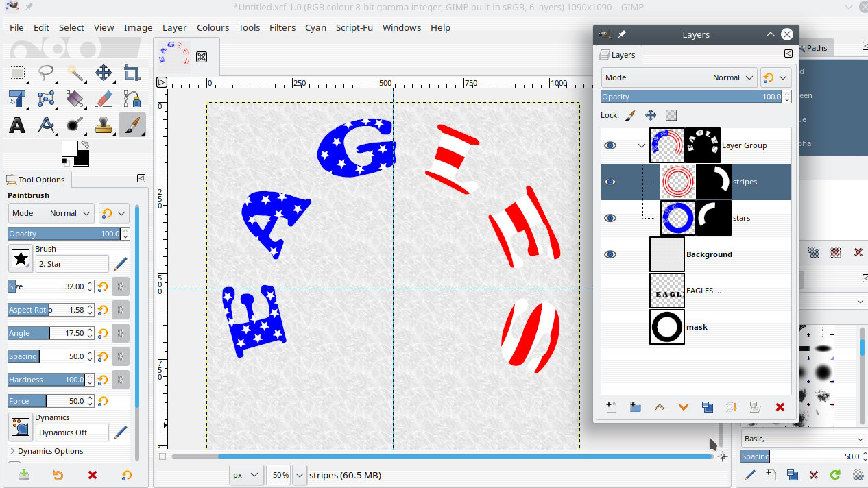Hide the Layer Group eye icon
This screenshot has width=868, height=488.
(610, 145)
